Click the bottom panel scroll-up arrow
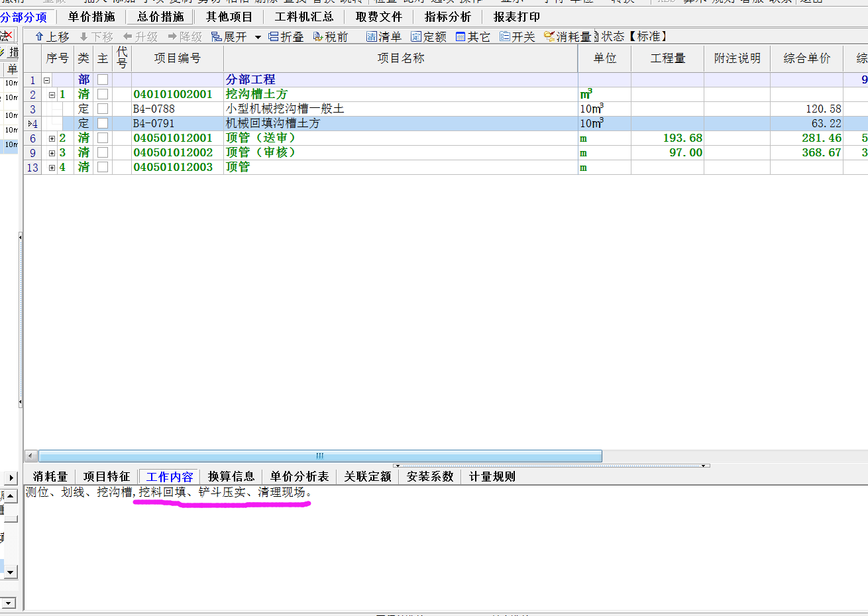Viewport: 868px width, 616px height. [11, 495]
